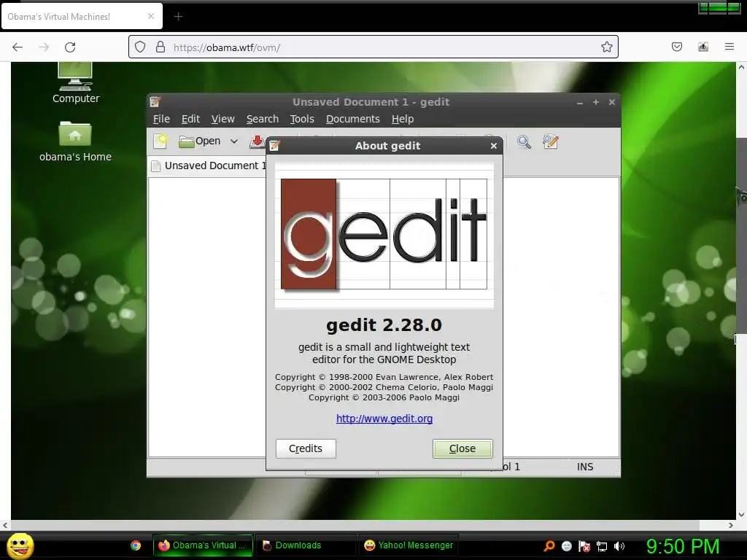Click the white round face tray icon

tap(566, 546)
